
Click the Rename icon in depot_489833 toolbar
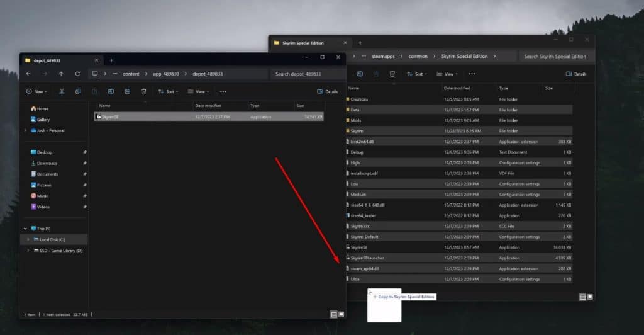point(111,91)
